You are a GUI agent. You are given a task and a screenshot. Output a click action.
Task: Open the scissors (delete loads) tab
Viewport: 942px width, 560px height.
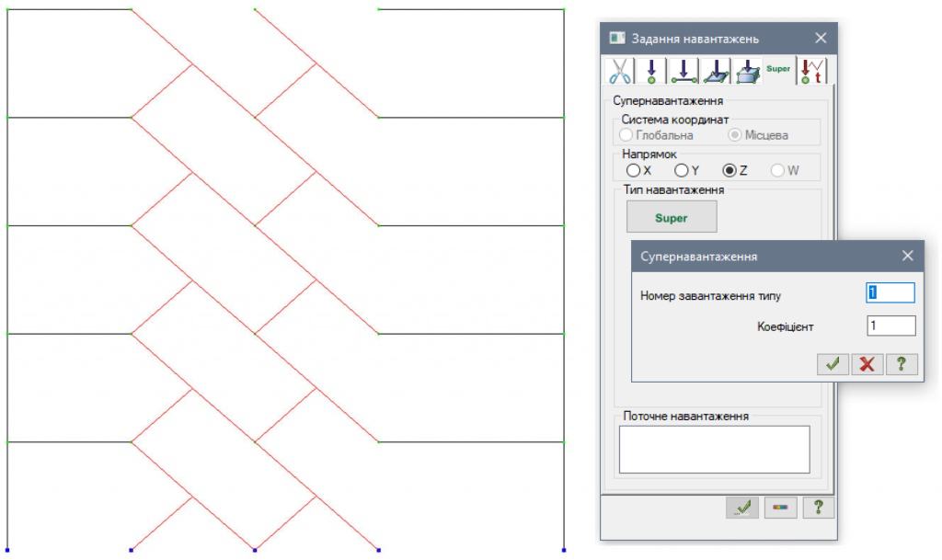(621, 71)
